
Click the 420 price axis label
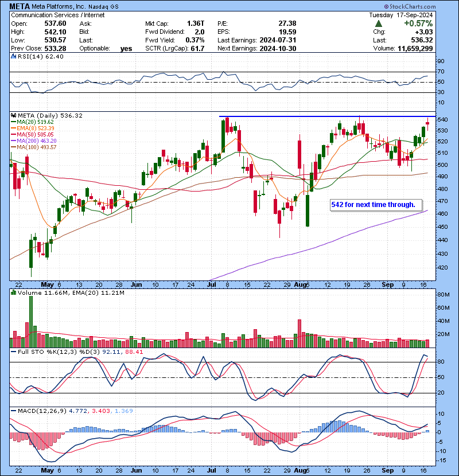tap(442, 268)
